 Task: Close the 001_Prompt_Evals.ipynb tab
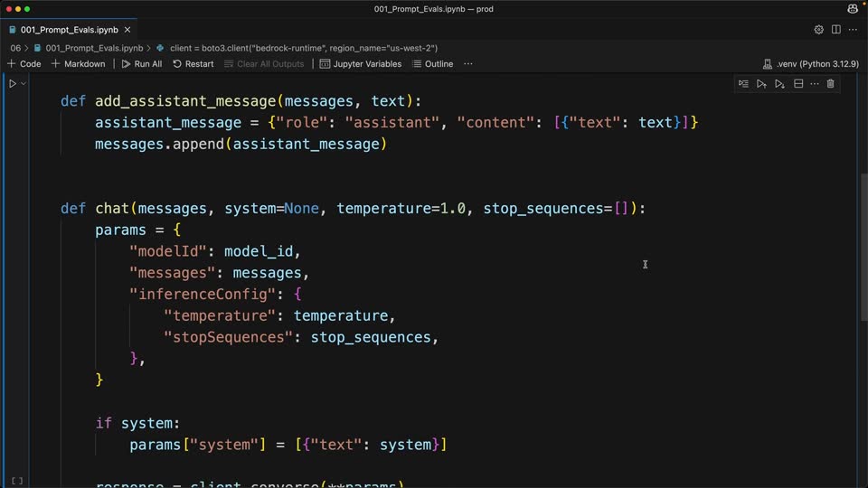(127, 30)
